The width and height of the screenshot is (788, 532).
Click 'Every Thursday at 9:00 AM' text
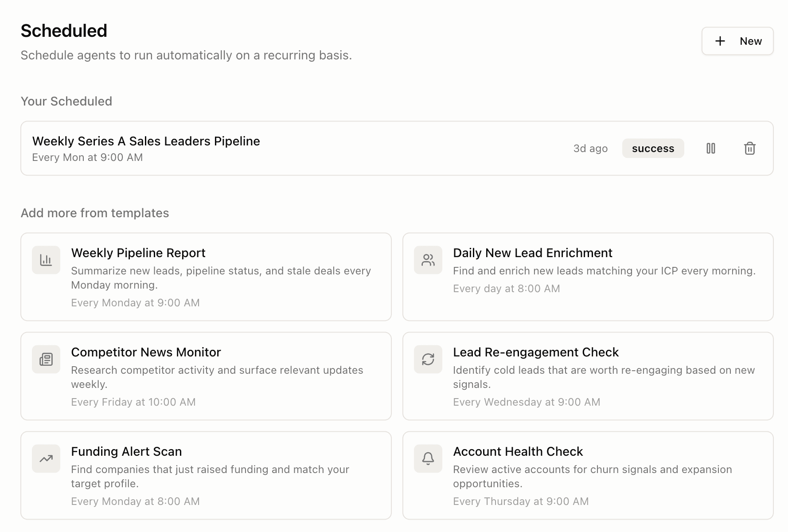(521, 501)
